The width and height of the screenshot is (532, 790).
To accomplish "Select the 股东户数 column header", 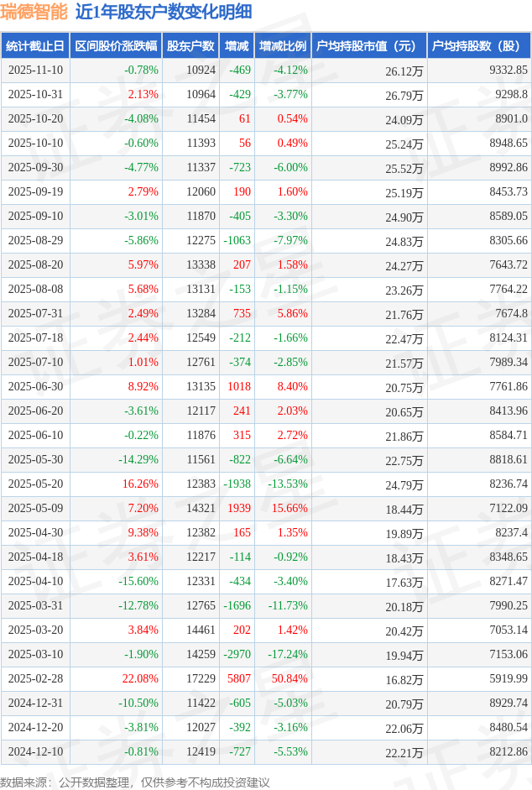I will tap(190, 46).
